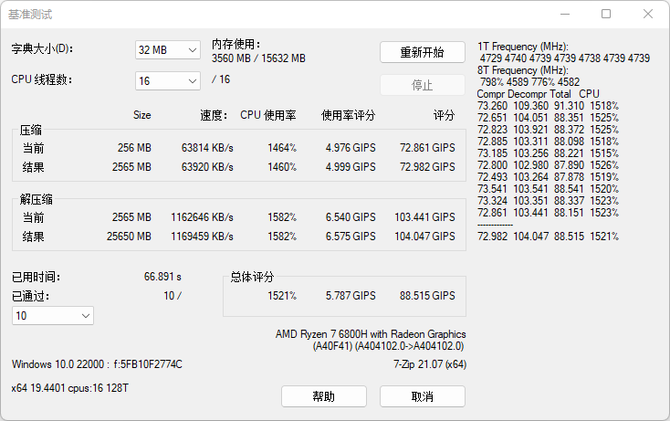The width and height of the screenshot is (670, 421).
Task: Click the memory usage value 3560 MB / 15632 MB
Action: (x=258, y=58)
